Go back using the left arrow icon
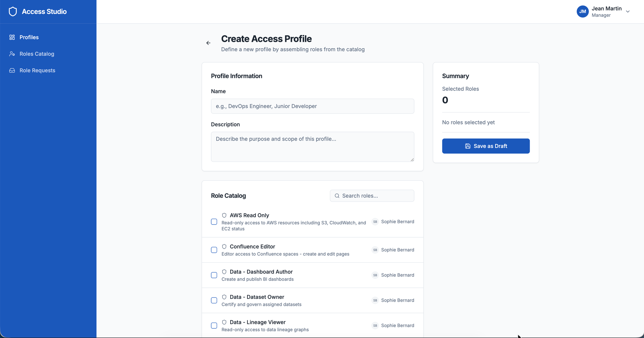The width and height of the screenshot is (644, 338). [x=208, y=43]
